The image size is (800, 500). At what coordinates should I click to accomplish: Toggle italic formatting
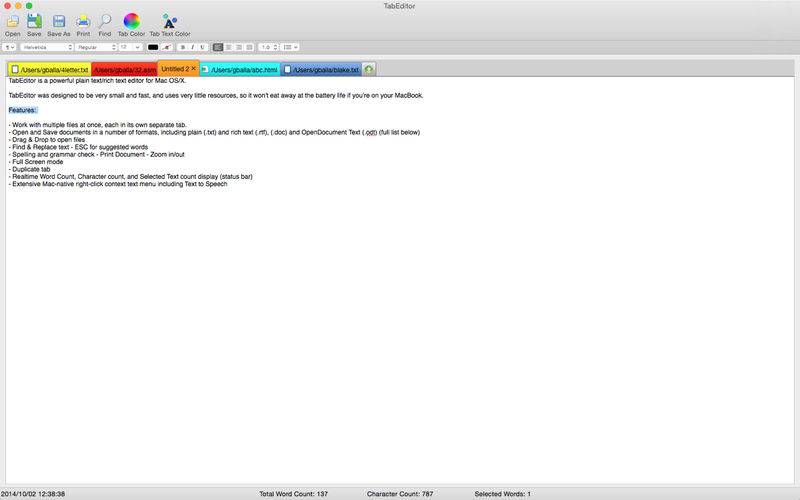pos(192,47)
